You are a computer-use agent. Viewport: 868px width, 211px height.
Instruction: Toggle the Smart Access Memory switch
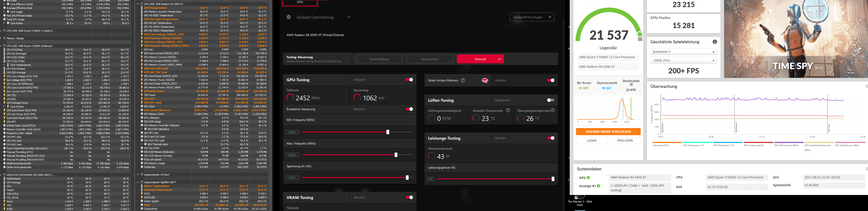click(x=551, y=80)
